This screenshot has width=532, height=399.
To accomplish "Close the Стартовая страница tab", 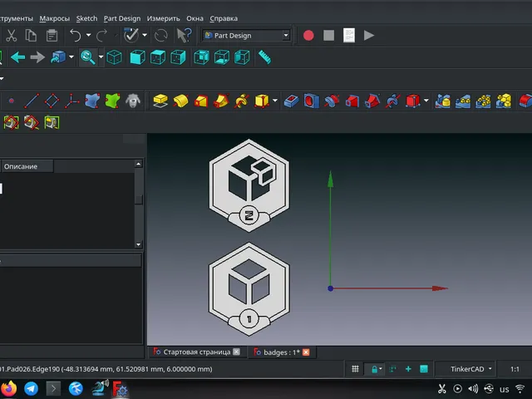I will pos(236,352).
